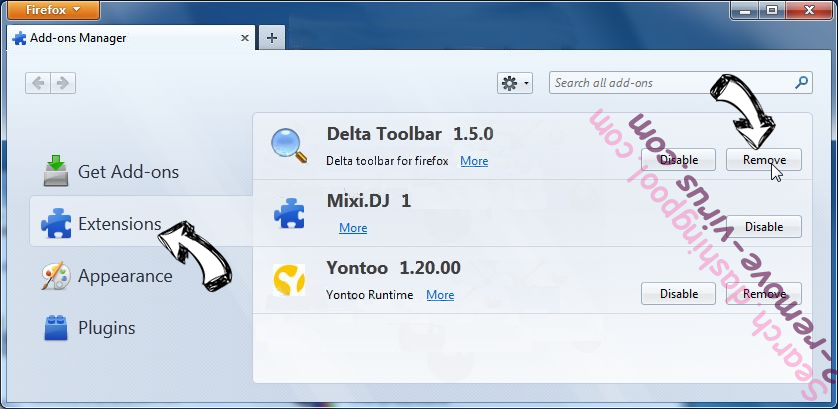Image resolution: width=838 pixels, height=409 pixels.
Task: Minimize the Firefox window
Action: pos(744,9)
